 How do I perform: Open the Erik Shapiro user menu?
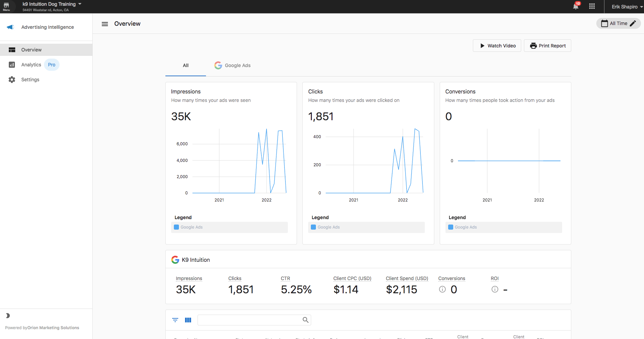click(627, 7)
